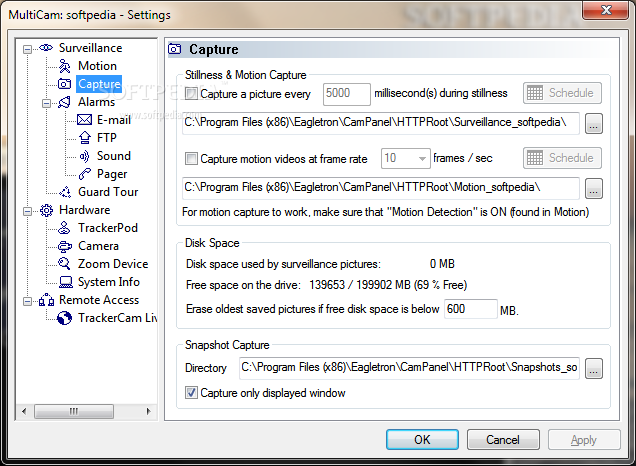This screenshot has height=466, width=636.
Task: Click the 600 MB disk space field
Action: [x=471, y=309]
